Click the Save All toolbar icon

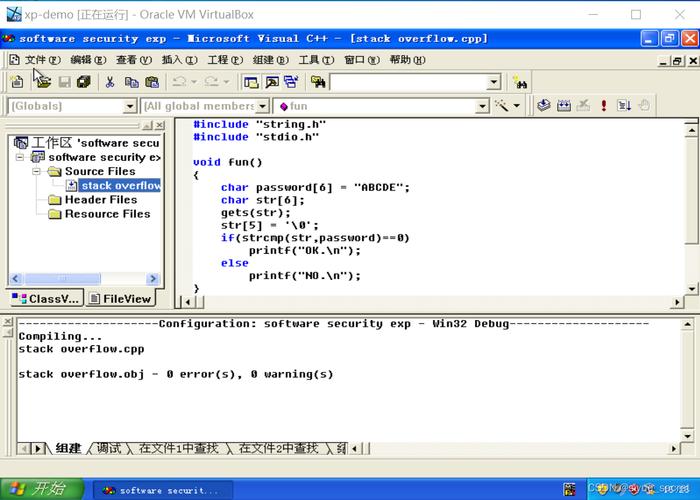84,82
